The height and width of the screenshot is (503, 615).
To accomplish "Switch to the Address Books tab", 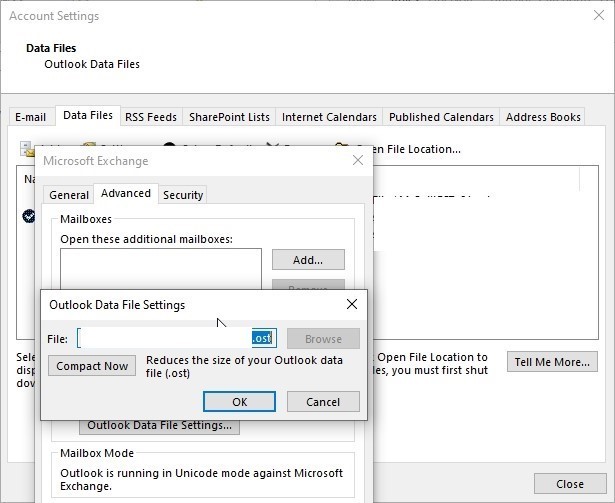I will click(543, 117).
